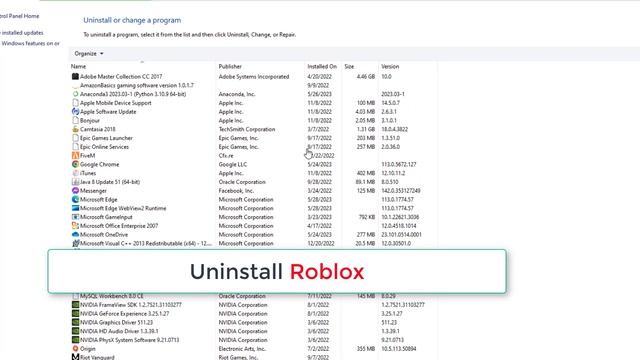640x360 pixels.
Task: Click the 12/20/2022 install date
Action: 321,243
